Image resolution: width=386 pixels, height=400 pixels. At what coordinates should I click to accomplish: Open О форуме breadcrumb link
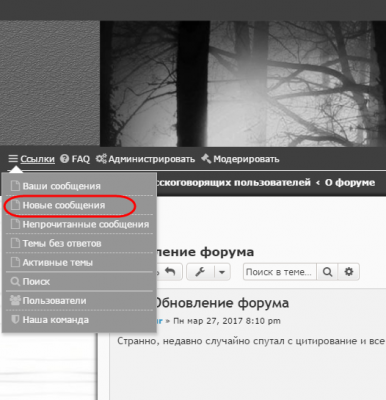coord(350,183)
